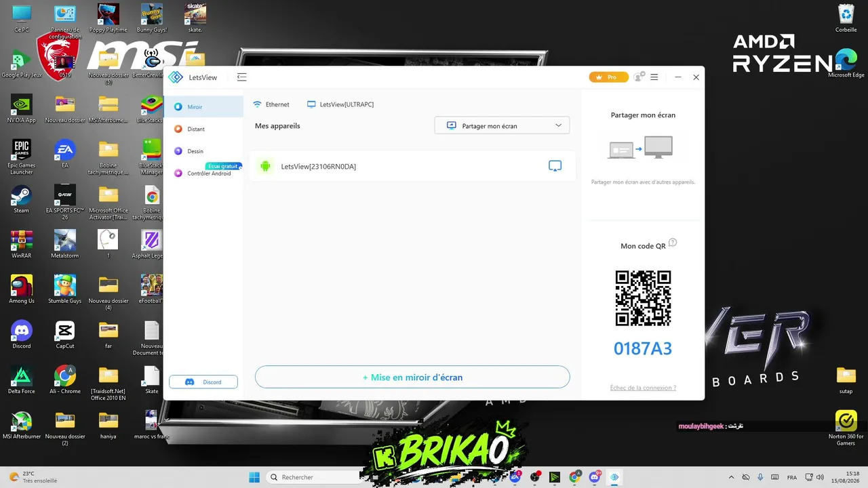Select the sutap folder on the desktop
The width and height of the screenshot is (868, 488).
click(x=846, y=381)
